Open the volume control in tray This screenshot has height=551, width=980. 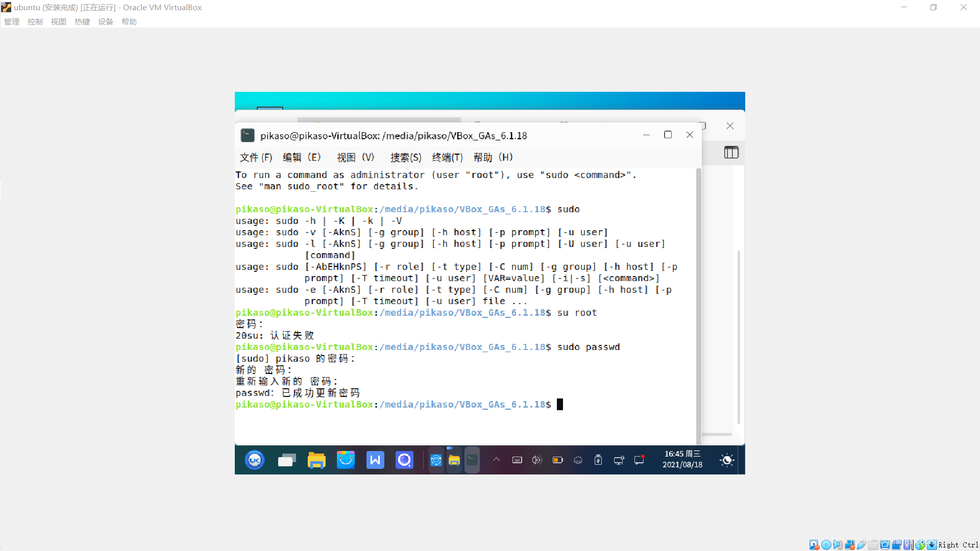(537, 460)
